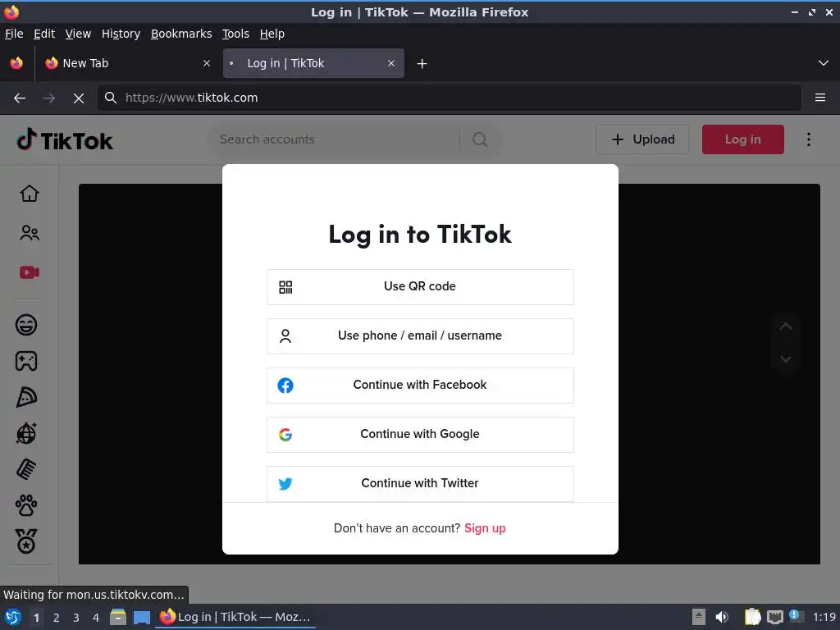Open the network status tray icon
Screen dimensions: 840x630
(774, 617)
